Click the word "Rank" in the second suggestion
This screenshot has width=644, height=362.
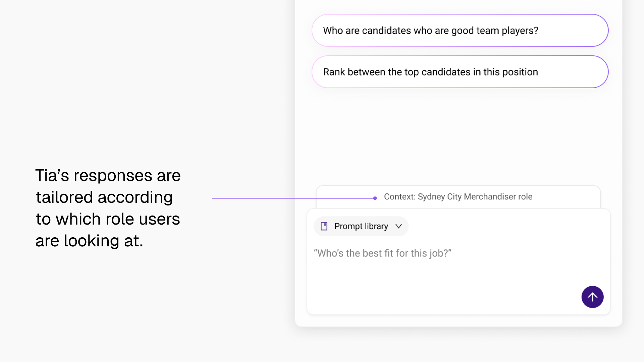pyautogui.click(x=334, y=72)
